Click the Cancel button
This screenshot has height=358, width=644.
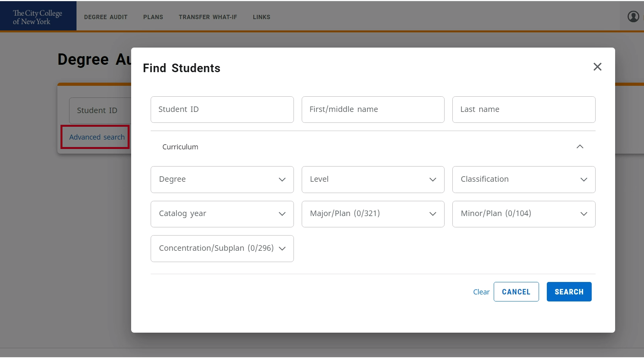pyautogui.click(x=516, y=292)
